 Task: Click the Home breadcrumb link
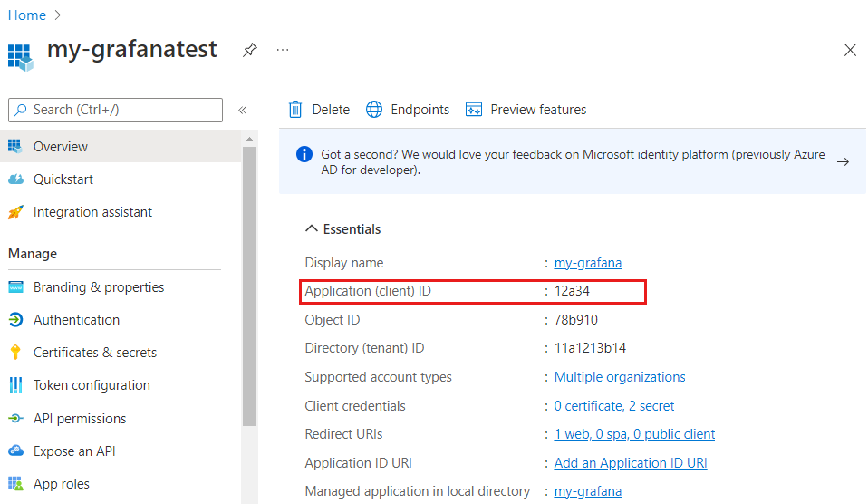coord(26,15)
